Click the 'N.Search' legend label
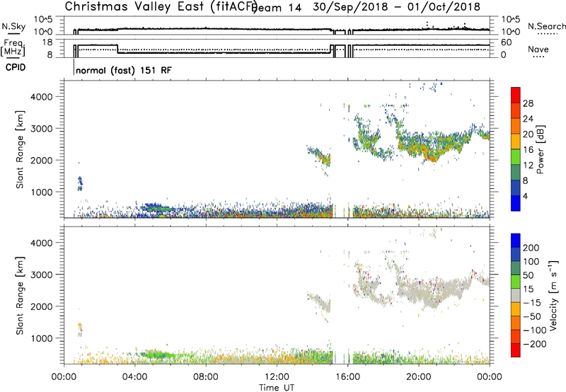 (547, 26)
